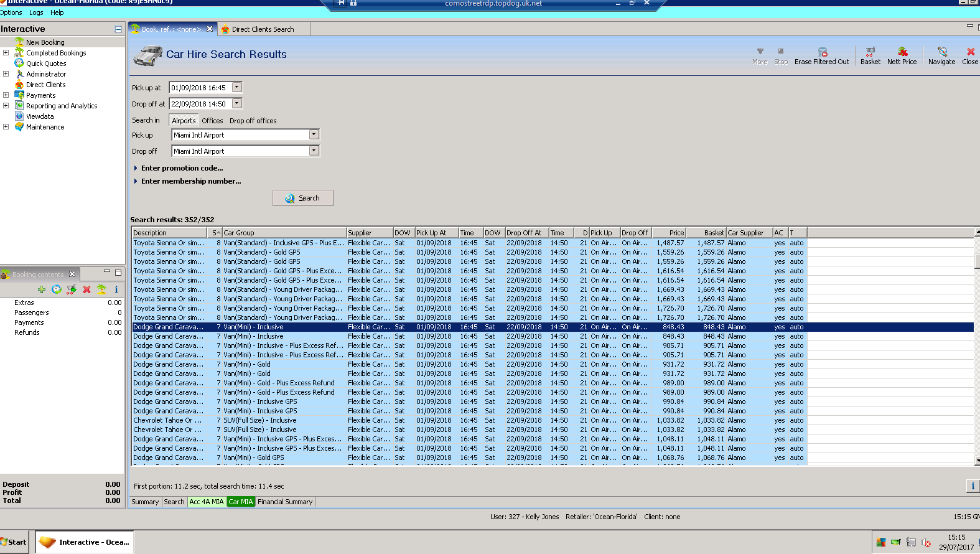This screenshot has width=980, height=554.
Task: Open the Logs menu
Action: 36,12
